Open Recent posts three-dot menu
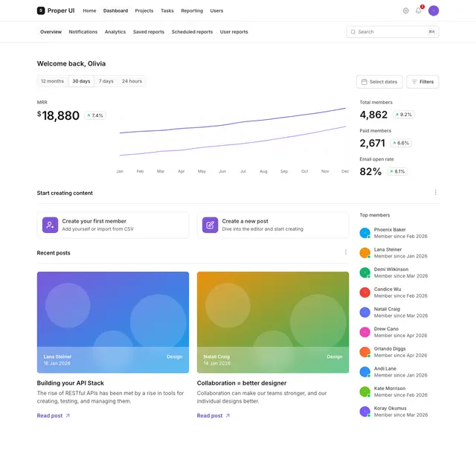The width and height of the screenshot is (476, 451). [x=345, y=252]
